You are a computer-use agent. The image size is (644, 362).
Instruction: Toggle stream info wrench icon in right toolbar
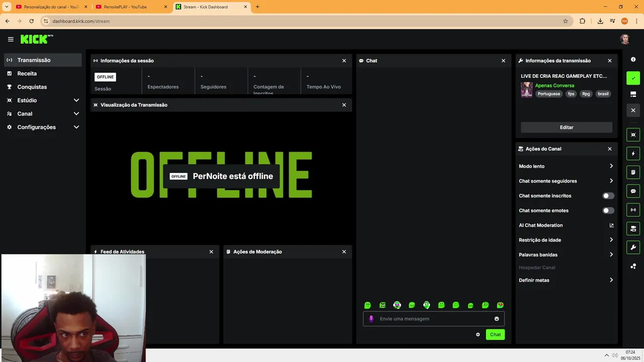(633, 247)
